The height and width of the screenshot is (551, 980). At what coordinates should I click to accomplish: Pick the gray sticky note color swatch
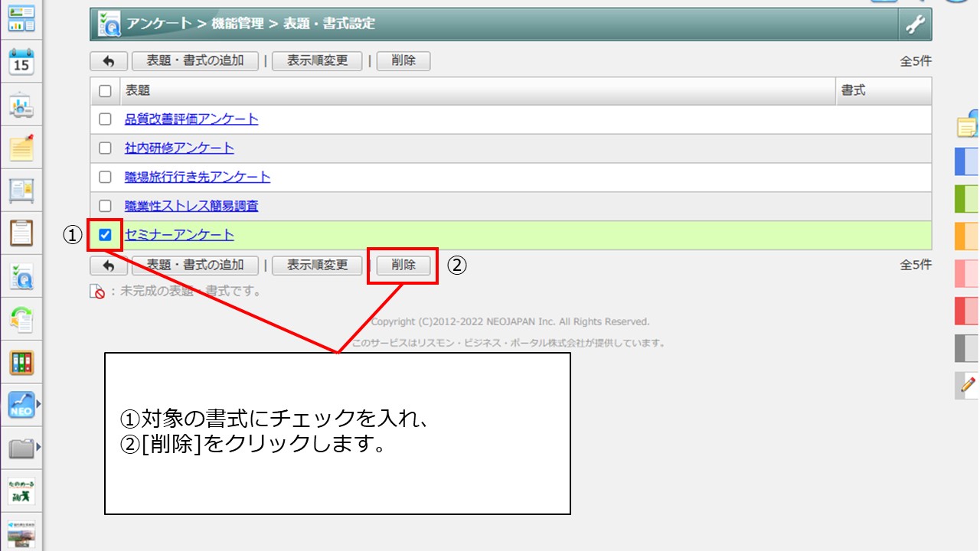pos(967,348)
